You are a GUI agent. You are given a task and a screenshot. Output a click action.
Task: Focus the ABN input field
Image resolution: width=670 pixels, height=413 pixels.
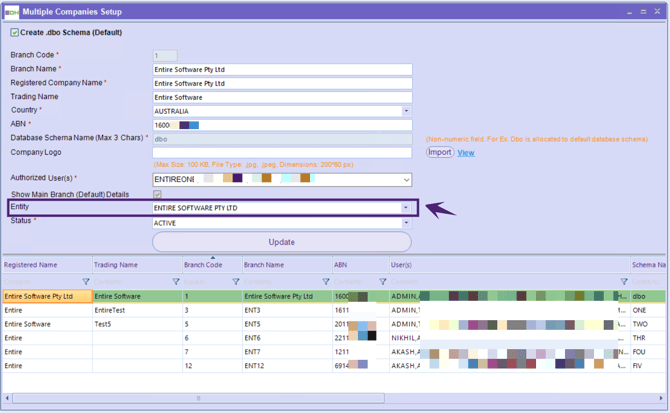[282, 125]
